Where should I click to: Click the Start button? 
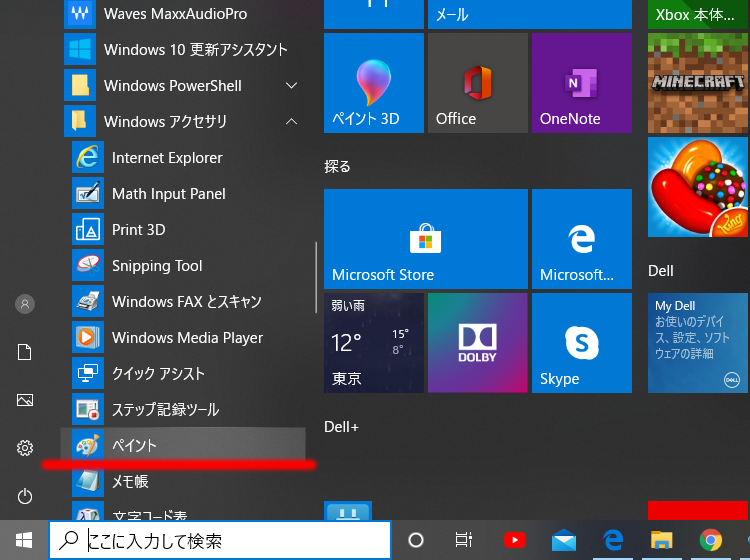[23, 540]
